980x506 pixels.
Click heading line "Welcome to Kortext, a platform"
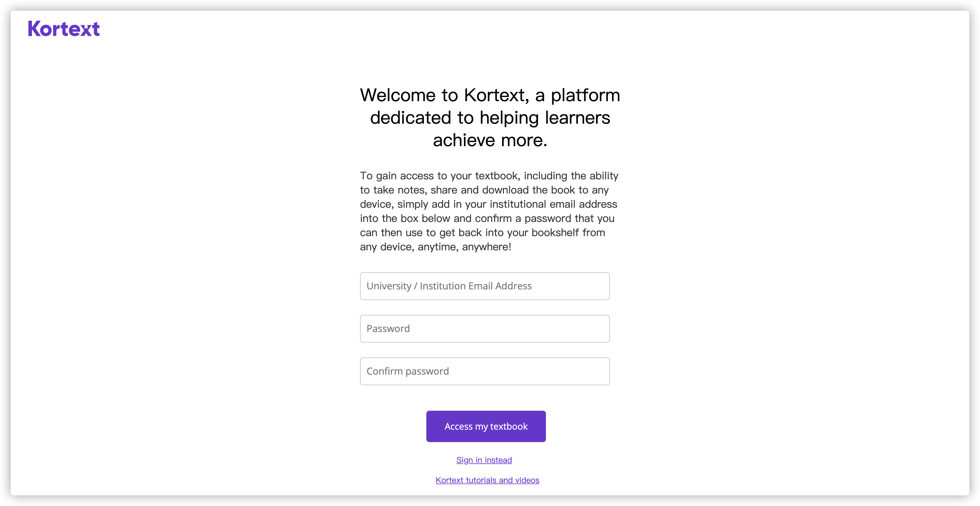tap(490, 95)
